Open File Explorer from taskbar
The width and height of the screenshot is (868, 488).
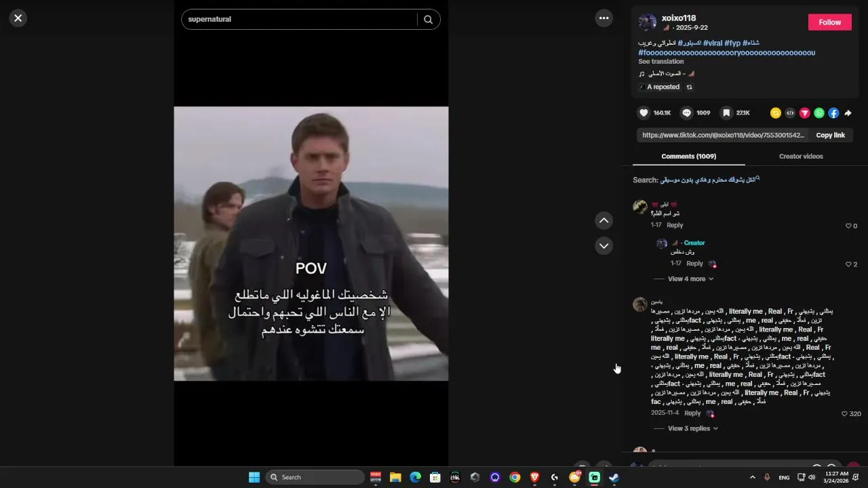pos(395,477)
